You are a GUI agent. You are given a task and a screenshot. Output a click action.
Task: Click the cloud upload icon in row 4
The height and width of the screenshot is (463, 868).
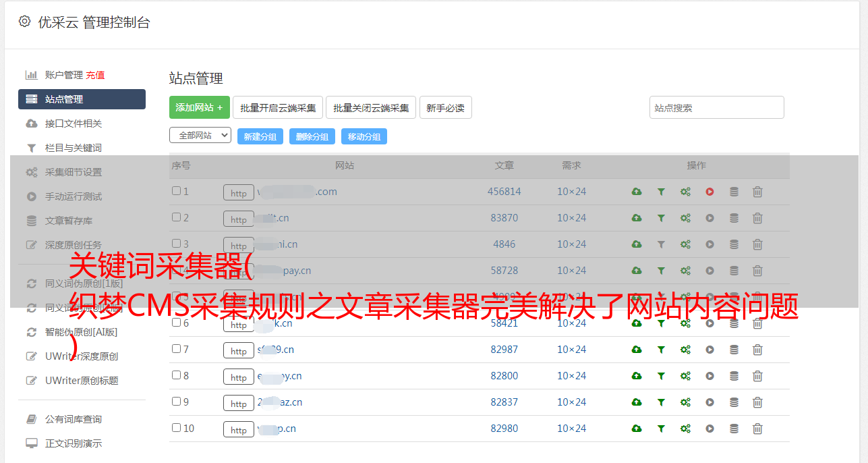[637, 271]
